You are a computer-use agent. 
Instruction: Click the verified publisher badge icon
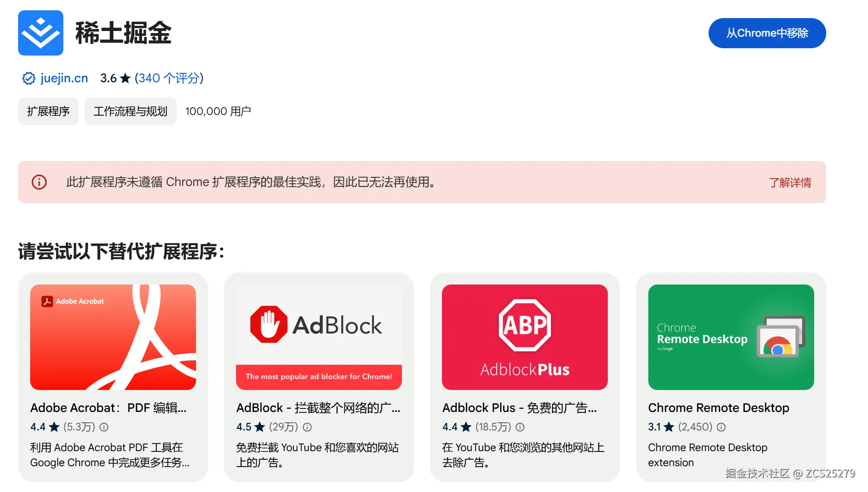[29, 78]
